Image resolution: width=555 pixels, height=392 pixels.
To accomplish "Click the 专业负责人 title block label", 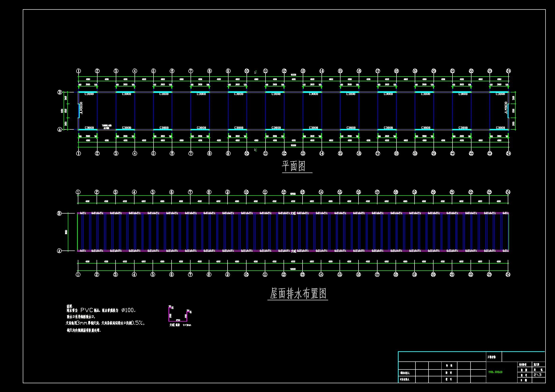I will coord(405,379).
